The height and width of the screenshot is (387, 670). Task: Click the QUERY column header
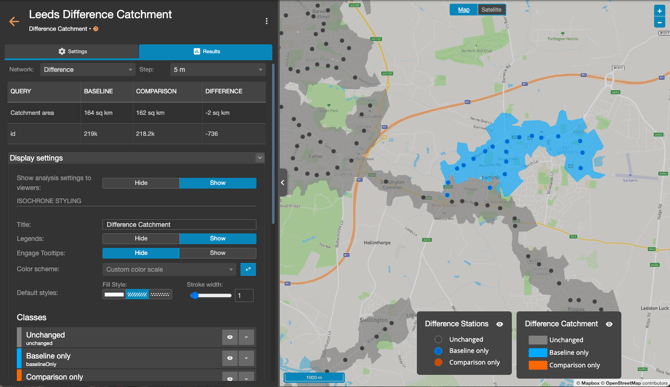(x=21, y=91)
